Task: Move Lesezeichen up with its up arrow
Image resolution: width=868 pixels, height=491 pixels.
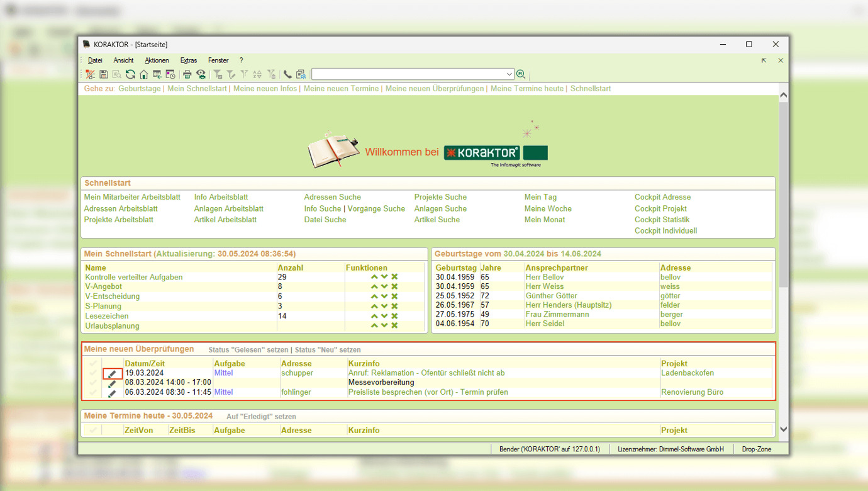Action: [374, 316]
